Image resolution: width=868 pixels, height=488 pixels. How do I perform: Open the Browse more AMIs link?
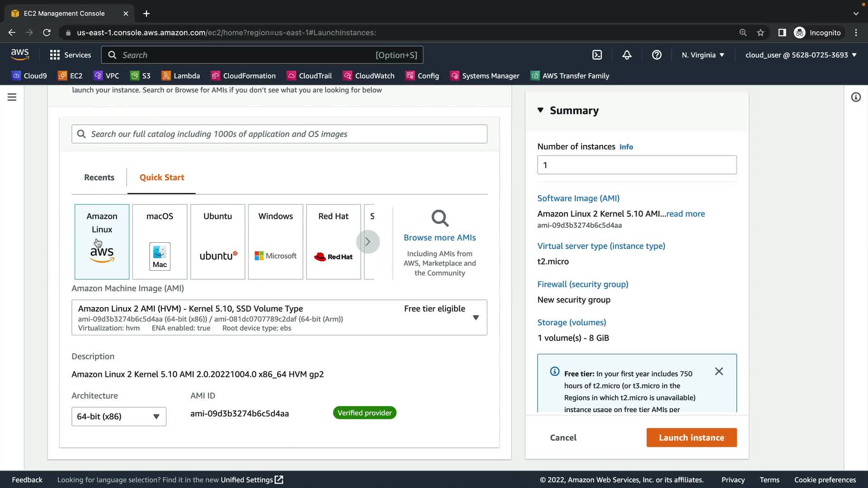tap(439, 238)
